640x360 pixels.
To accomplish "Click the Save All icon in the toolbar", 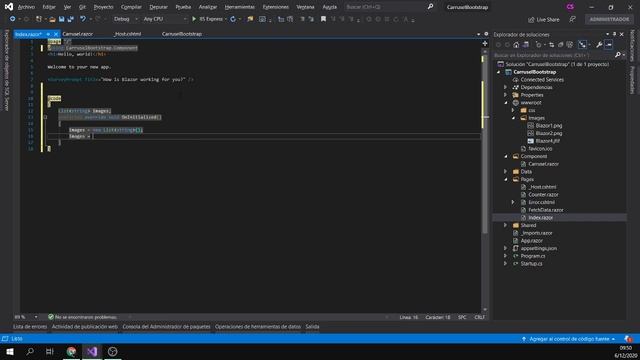I will pos(70,19).
